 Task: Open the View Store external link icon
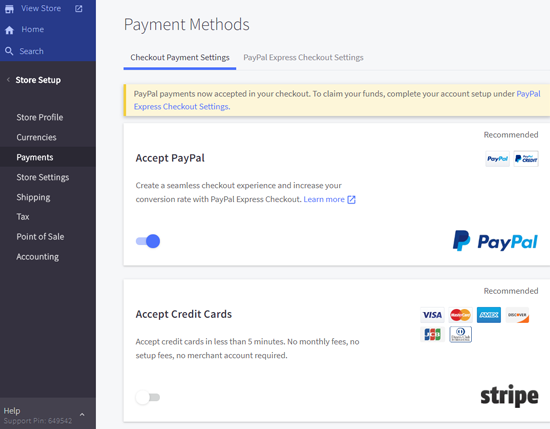(x=79, y=9)
